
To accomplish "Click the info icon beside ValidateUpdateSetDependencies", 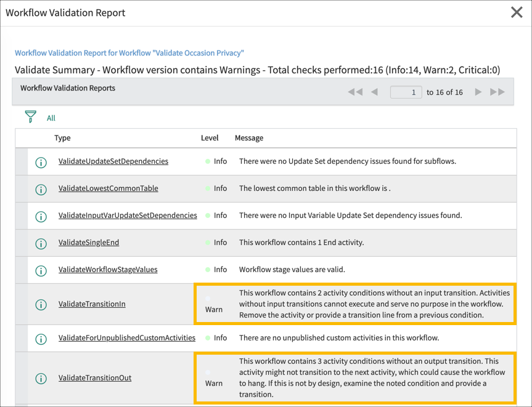I will point(41,162).
